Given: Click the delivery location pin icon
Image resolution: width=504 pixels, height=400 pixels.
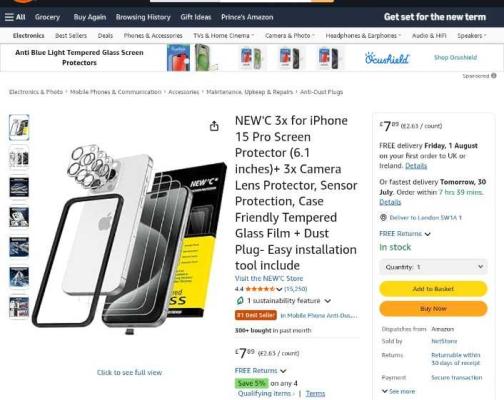Looking at the screenshot, I should tap(383, 217).
